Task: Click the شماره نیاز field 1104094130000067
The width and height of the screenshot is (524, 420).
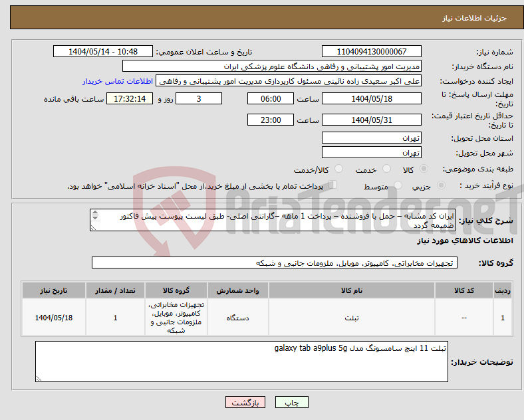Action: tap(372, 51)
